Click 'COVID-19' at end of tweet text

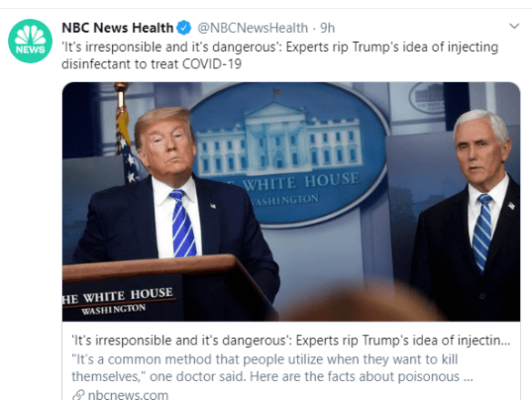(x=212, y=64)
